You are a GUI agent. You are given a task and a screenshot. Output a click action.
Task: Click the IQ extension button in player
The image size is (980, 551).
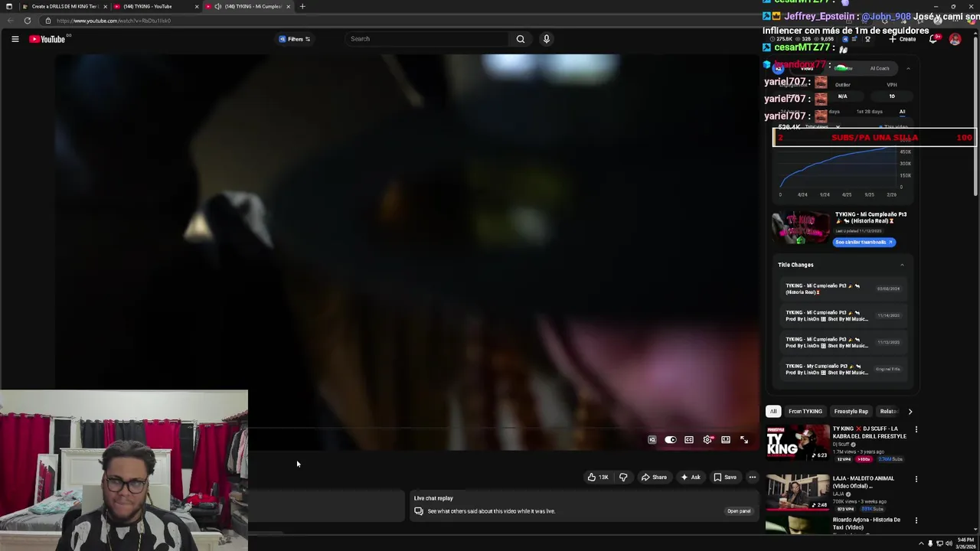point(652,440)
